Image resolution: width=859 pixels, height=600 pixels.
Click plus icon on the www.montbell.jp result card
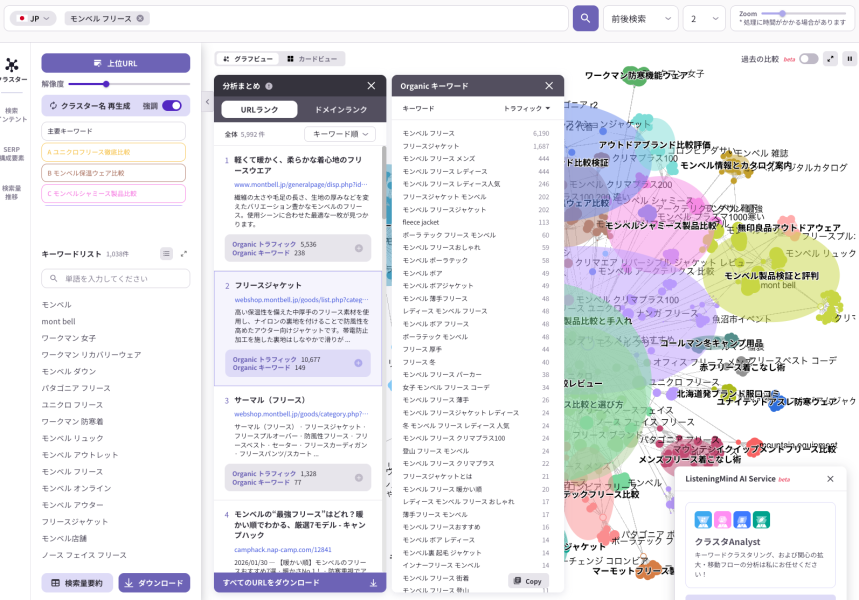(359, 248)
